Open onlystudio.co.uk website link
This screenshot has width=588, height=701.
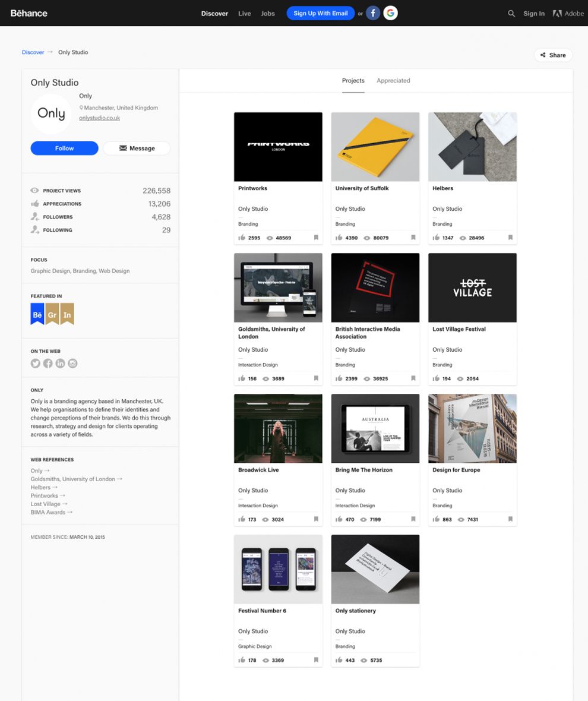coord(100,118)
